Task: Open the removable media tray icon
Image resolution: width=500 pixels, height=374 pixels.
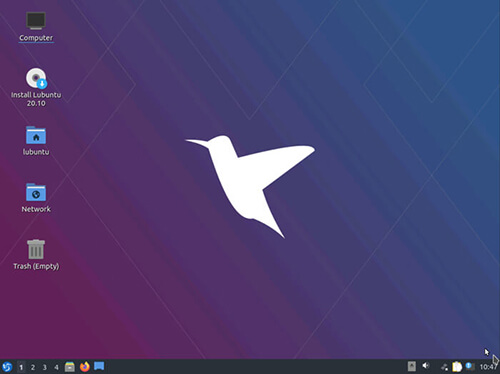Action: tap(412, 366)
